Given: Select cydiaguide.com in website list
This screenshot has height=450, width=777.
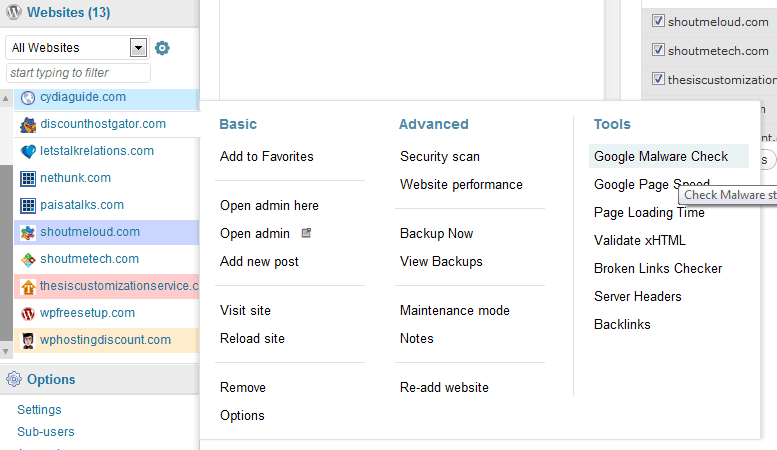Looking at the screenshot, I should [x=83, y=97].
